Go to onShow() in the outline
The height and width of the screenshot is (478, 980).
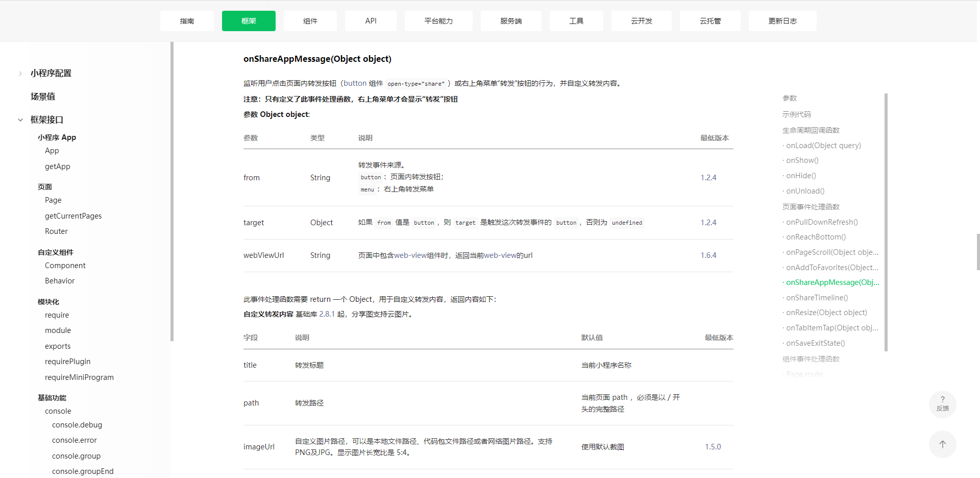pos(802,160)
